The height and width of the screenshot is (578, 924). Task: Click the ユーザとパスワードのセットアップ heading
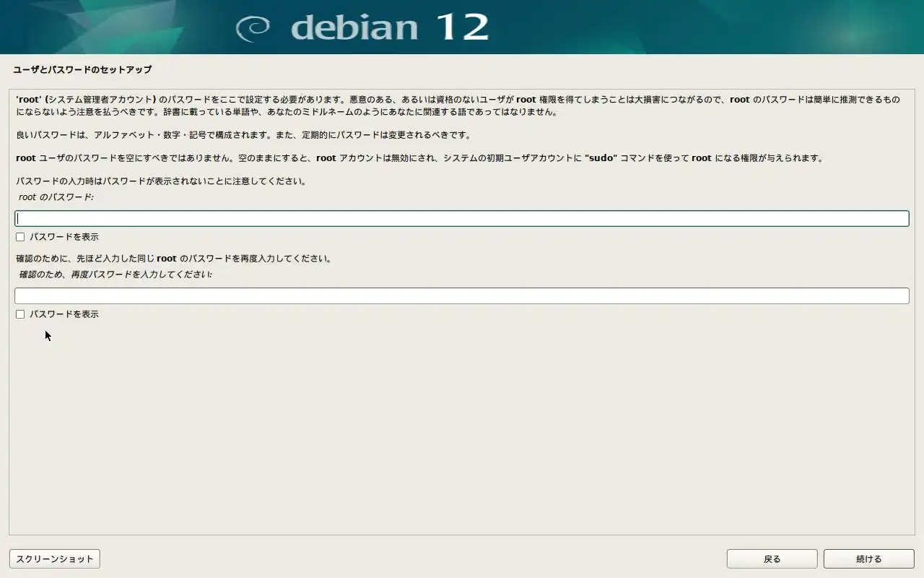pyautogui.click(x=82, y=70)
